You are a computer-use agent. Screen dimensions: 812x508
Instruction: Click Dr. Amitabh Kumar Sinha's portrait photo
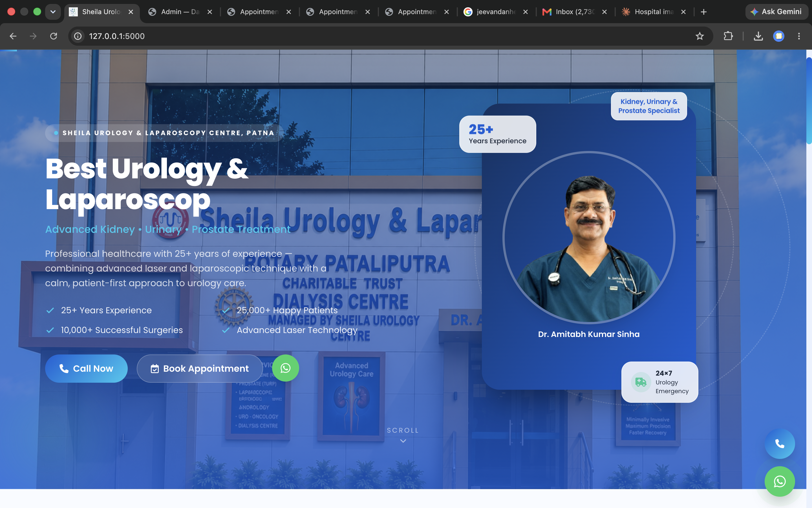point(589,238)
